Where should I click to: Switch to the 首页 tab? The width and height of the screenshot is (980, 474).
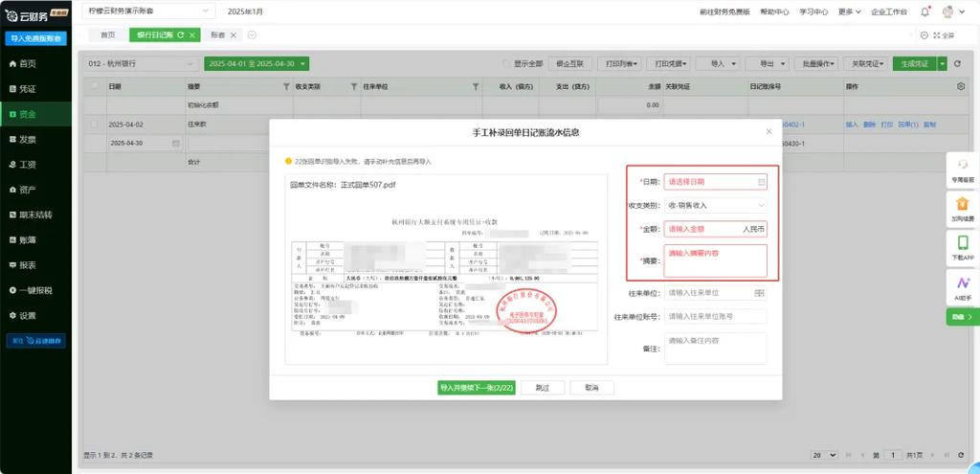coord(107,35)
